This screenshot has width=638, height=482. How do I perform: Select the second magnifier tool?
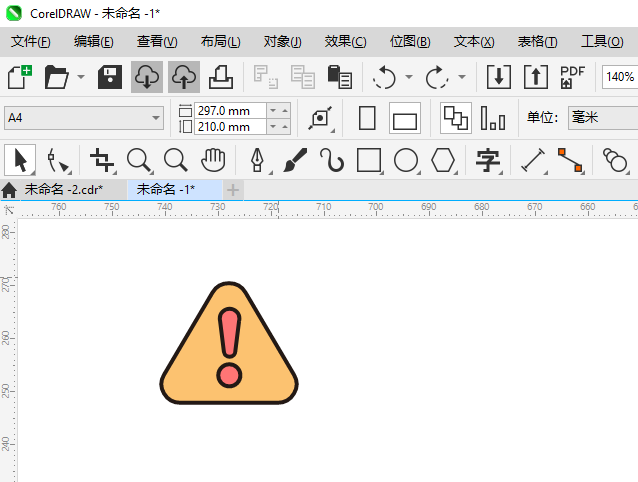176,160
